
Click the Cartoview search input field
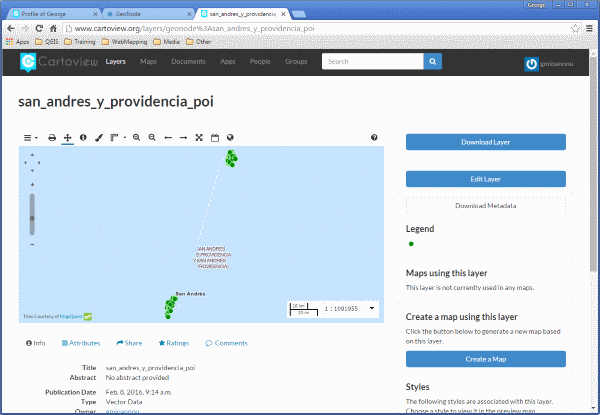(x=373, y=62)
